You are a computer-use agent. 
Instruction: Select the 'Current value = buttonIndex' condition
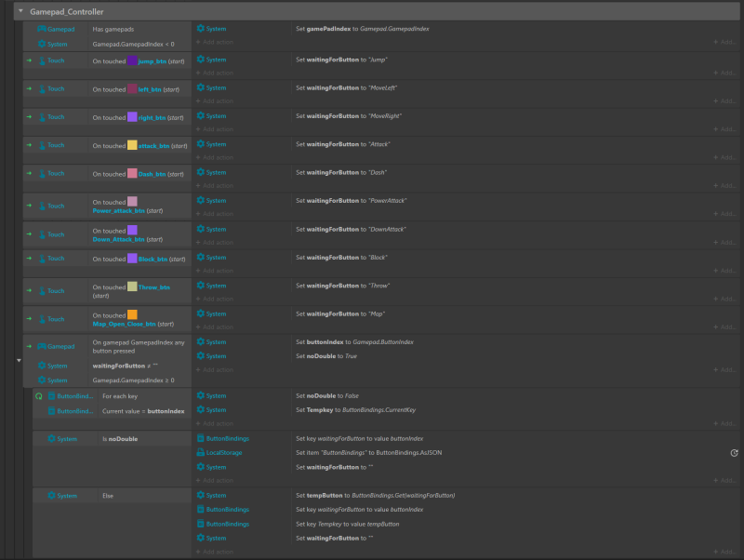point(143,410)
